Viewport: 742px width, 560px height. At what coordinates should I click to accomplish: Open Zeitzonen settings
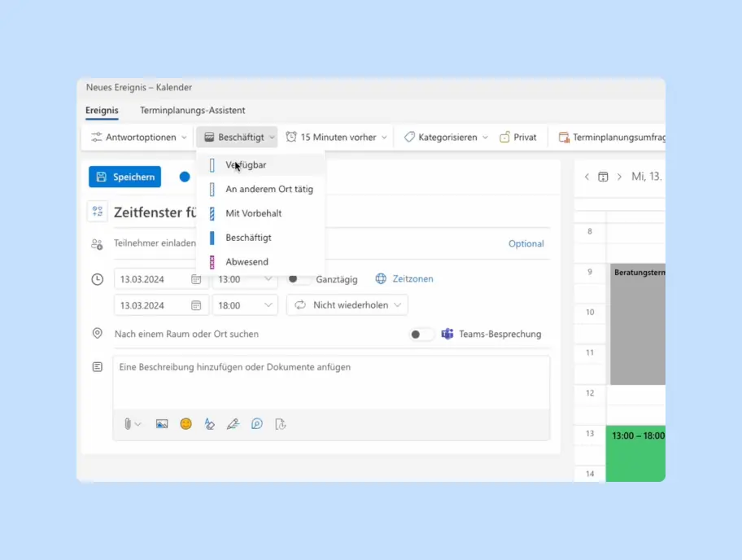tap(411, 278)
